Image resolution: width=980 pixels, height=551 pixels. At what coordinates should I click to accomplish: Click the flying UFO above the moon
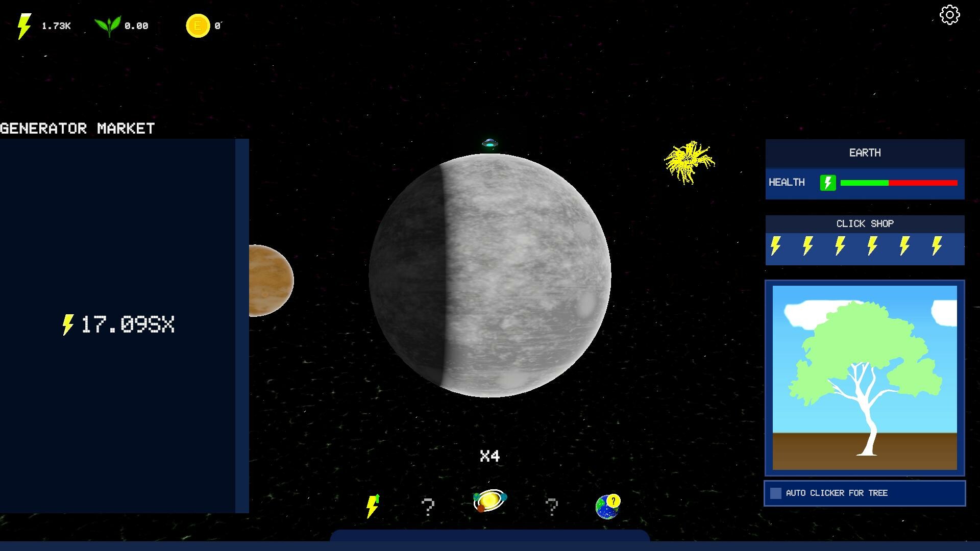coord(489,144)
